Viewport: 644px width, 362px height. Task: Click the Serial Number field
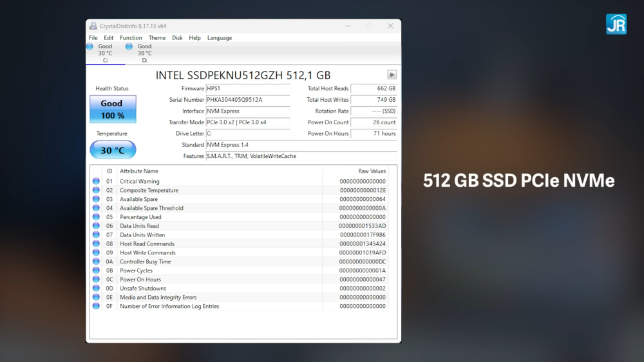(247, 100)
